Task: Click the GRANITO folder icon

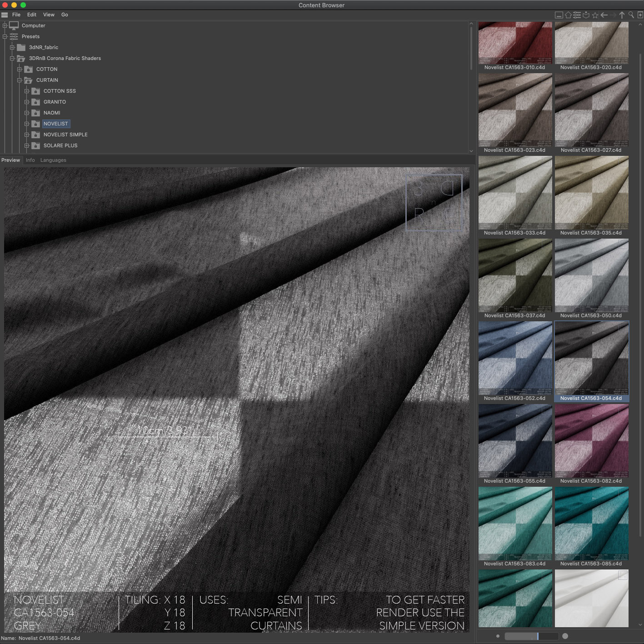Action: (x=35, y=102)
